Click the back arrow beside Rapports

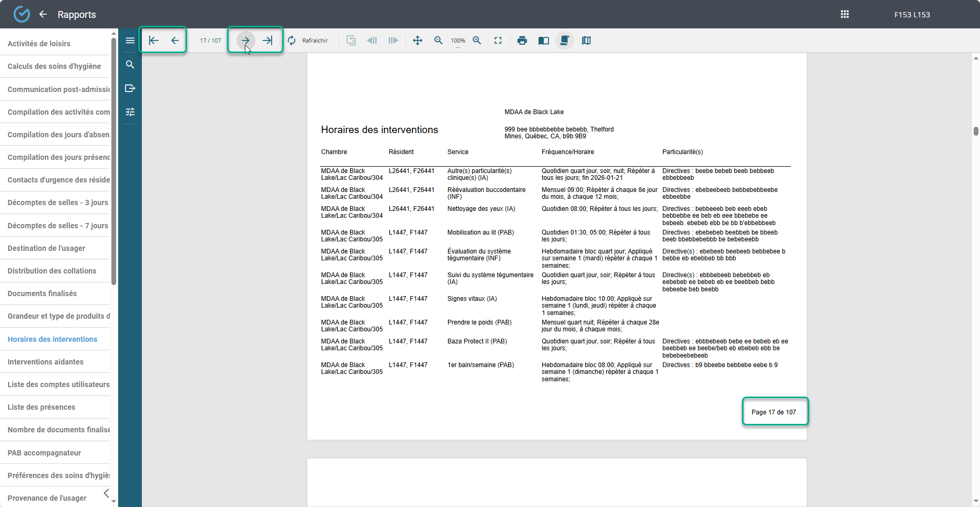pos(43,14)
